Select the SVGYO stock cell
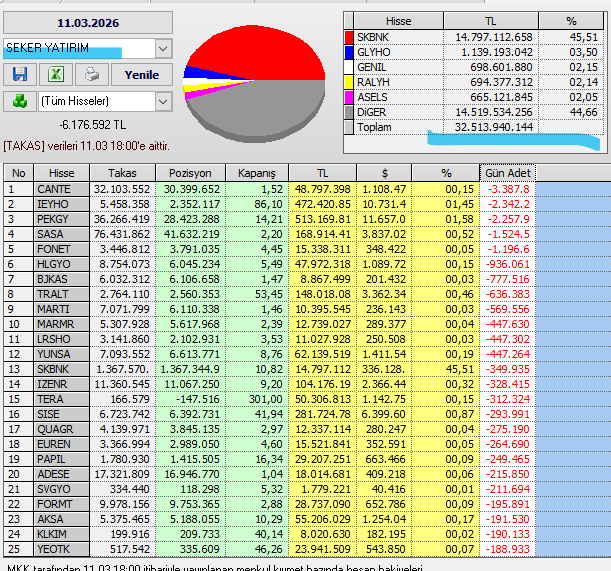 62,490
